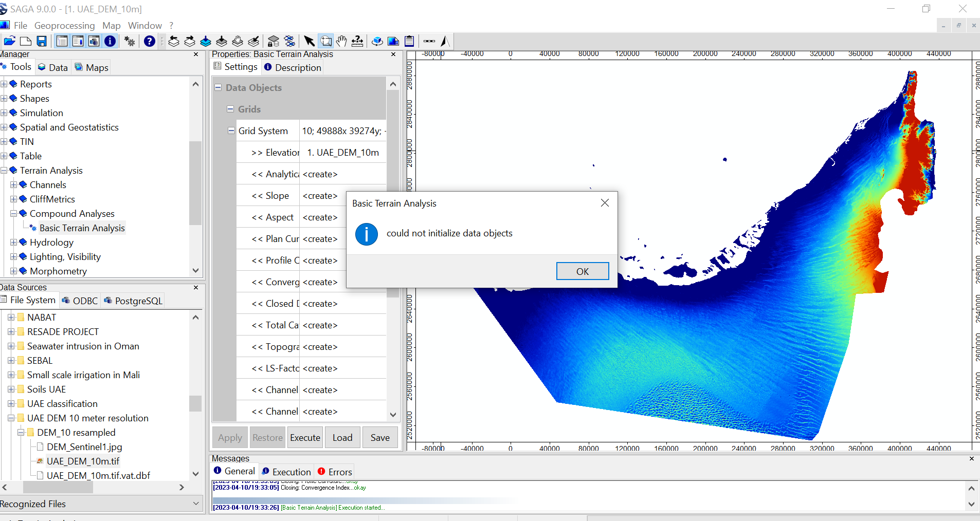Select the Measure distance ruler tool
Viewport: 980px width, 521px height.
357,41
